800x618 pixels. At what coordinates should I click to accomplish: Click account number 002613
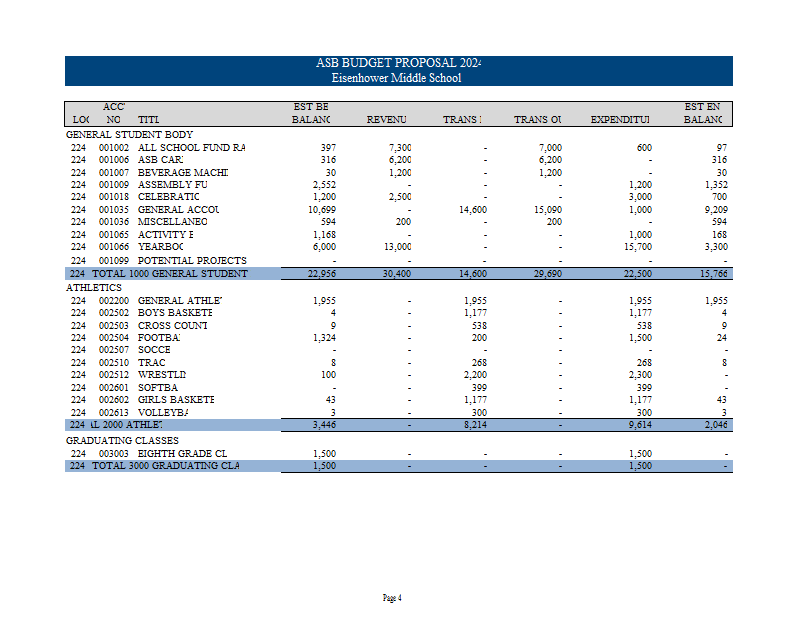click(114, 413)
